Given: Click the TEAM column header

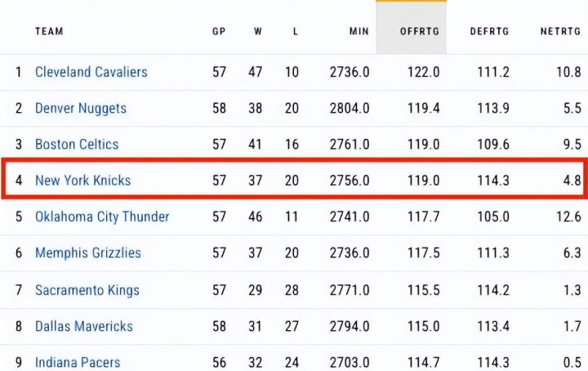Looking at the screenshot, I should (x=49, y=31).
